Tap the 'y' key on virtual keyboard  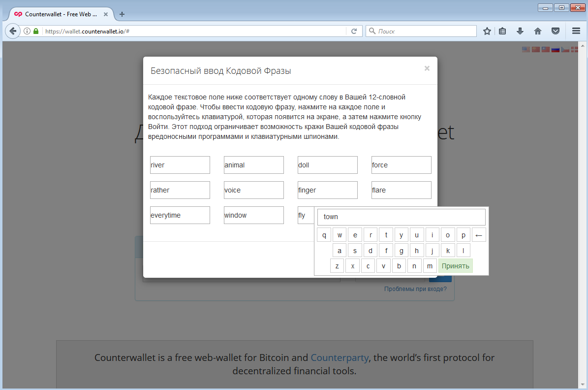tap(401, 235)
